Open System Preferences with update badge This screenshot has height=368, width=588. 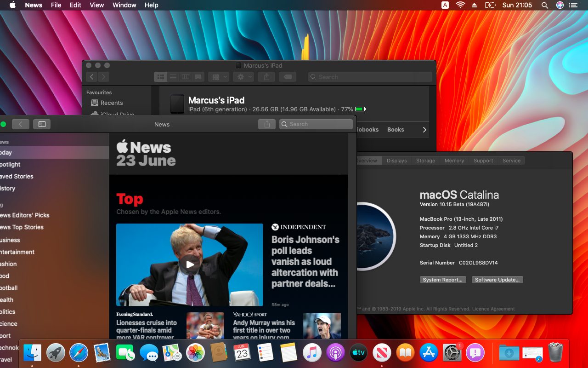452,353
